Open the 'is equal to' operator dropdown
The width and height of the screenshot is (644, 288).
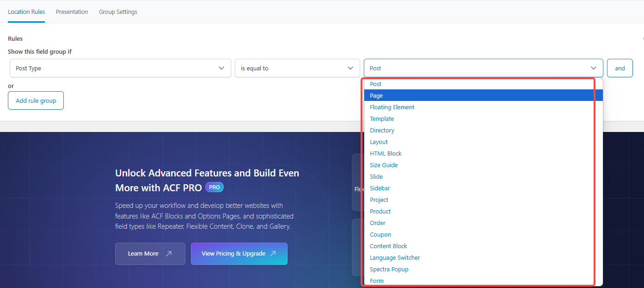tap(297, 68)
